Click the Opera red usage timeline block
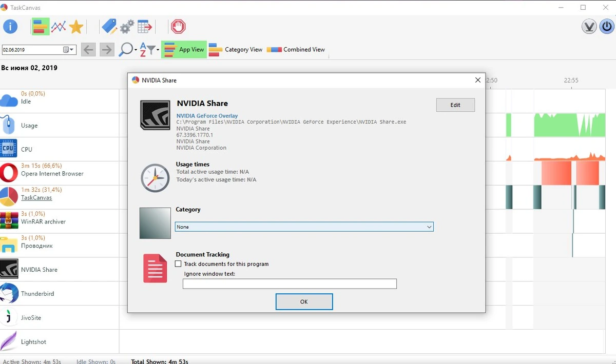Image resolution: width=616 pixels, height=364 pixels. point(556,173)
